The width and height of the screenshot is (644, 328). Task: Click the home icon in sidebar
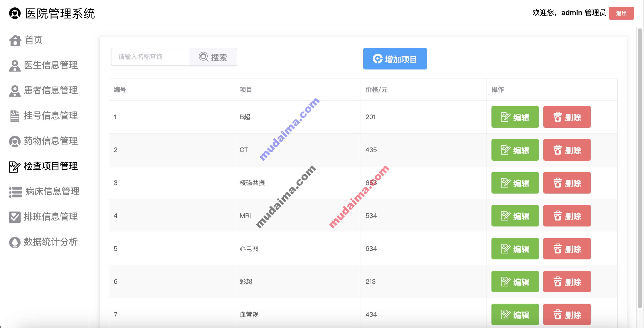[15, 40]
